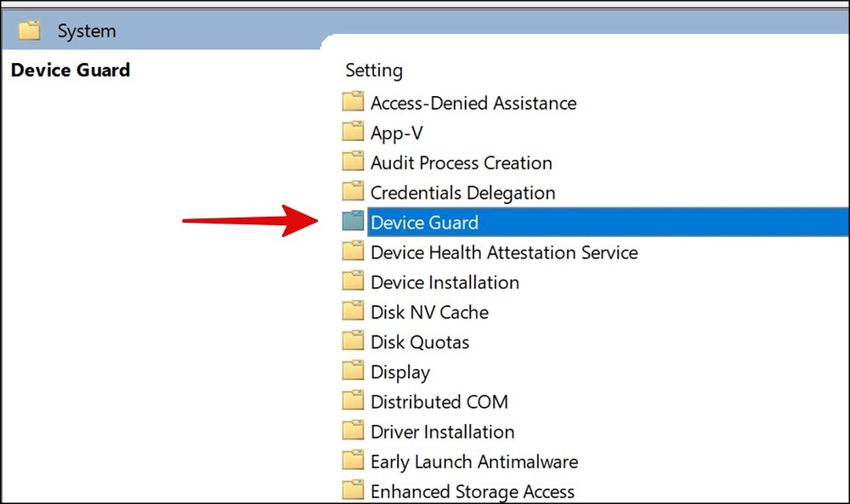This screenshot has width=850, height=504.
Task: Select the Access-Denied Assistance entry
Action: [473, 103]
